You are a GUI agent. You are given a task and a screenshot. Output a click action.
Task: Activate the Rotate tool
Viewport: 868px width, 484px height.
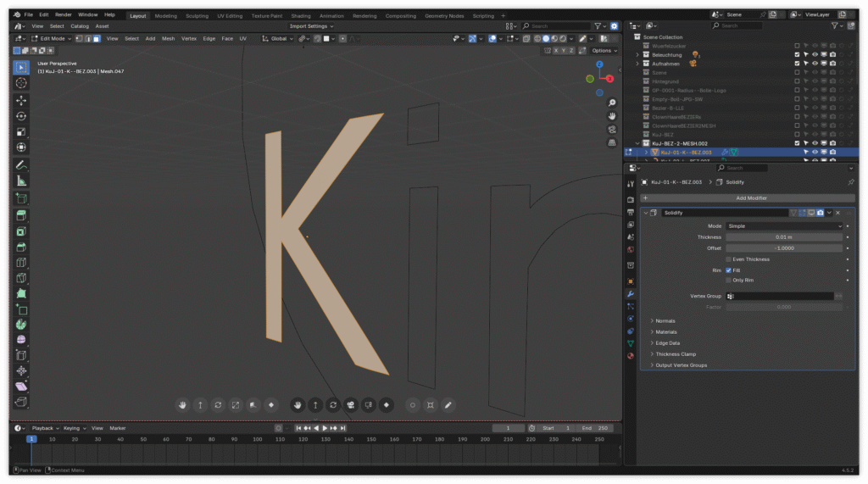[21, 116]
